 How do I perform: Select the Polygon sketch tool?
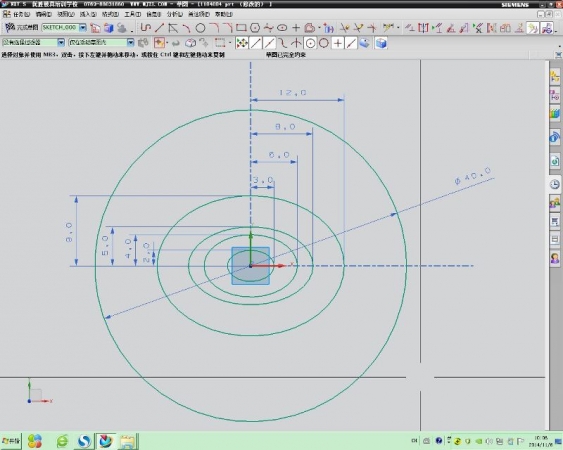tap(255, 28)
